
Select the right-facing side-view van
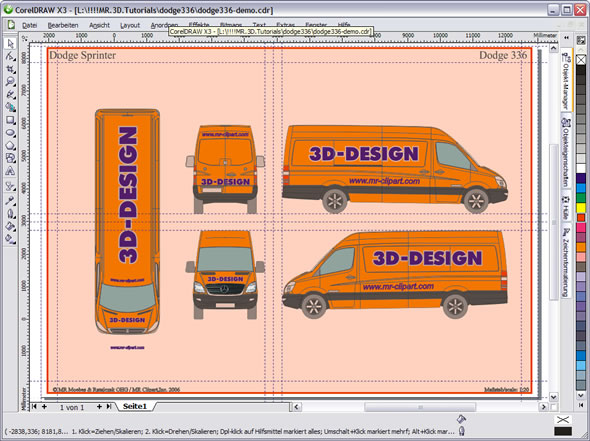click(x=395, y=169)
